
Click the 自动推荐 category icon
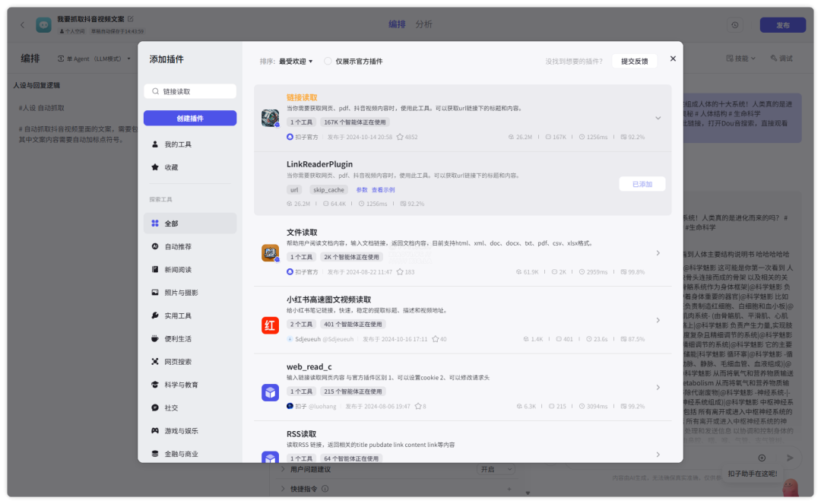click(x=155, y=246)
